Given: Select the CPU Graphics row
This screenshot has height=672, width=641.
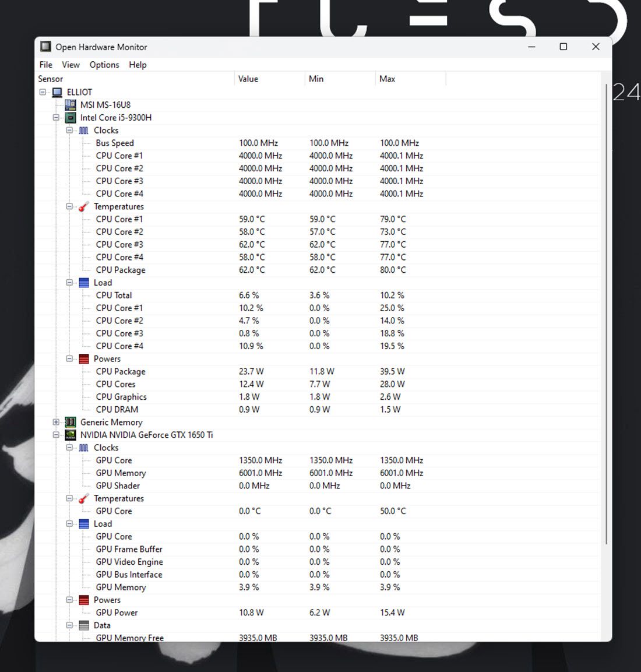Looking at the screenshot, I should 317,397.
